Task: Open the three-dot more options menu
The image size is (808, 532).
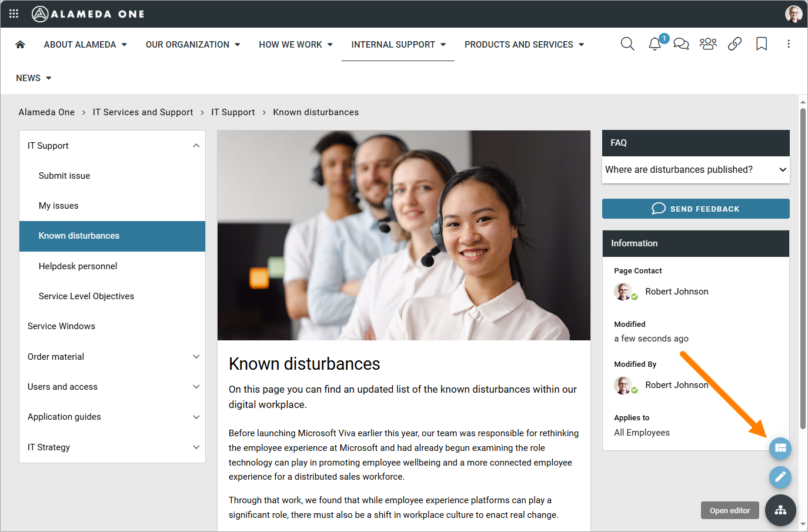Action: click(789, 44)
